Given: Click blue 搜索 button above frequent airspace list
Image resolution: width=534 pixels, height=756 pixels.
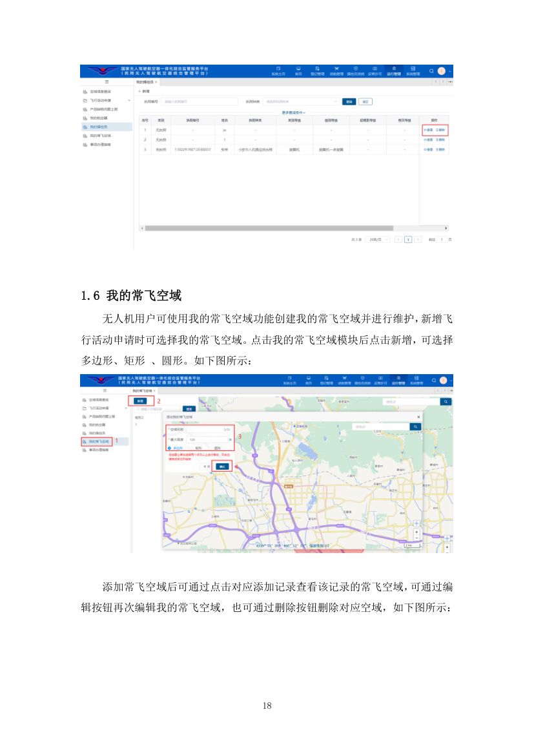Looking at the screenshot, I should (x=189, y=409).
